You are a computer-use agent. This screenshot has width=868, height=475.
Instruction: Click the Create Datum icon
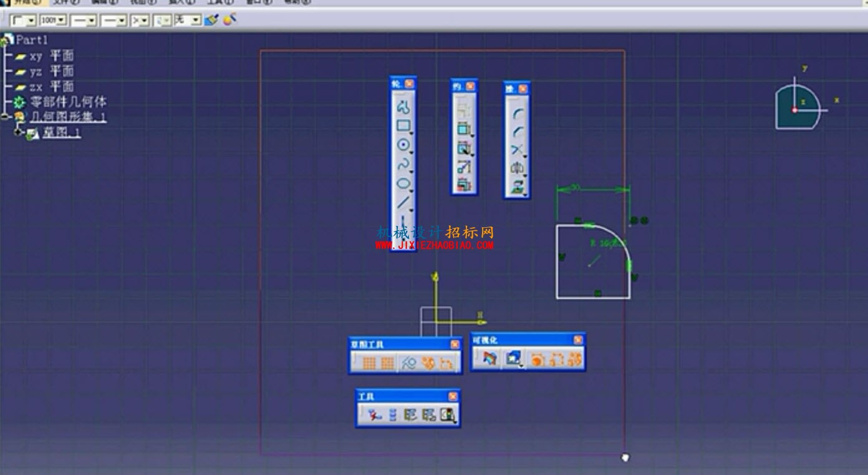point(374,415)
